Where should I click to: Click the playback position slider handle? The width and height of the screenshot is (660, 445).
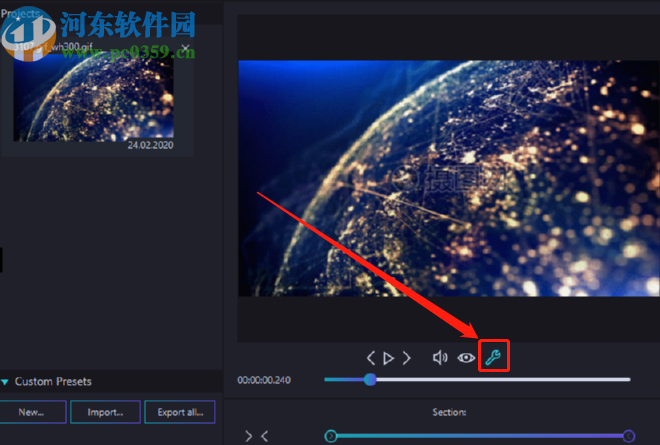click(x=370, y=379)
